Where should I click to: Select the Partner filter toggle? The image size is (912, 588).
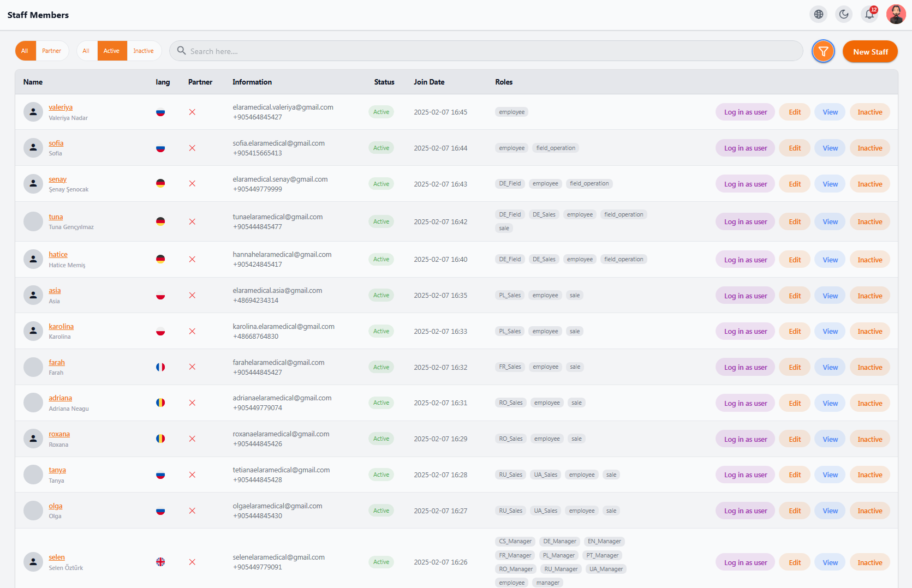coord(52,51)
